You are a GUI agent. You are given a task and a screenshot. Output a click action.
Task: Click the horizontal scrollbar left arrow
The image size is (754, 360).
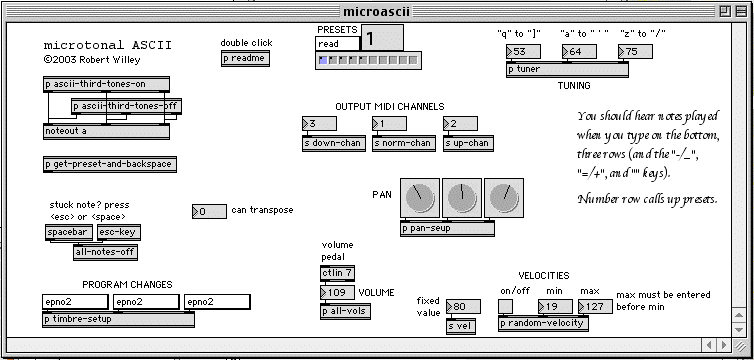pyautogui.click(x=709, y=345)
